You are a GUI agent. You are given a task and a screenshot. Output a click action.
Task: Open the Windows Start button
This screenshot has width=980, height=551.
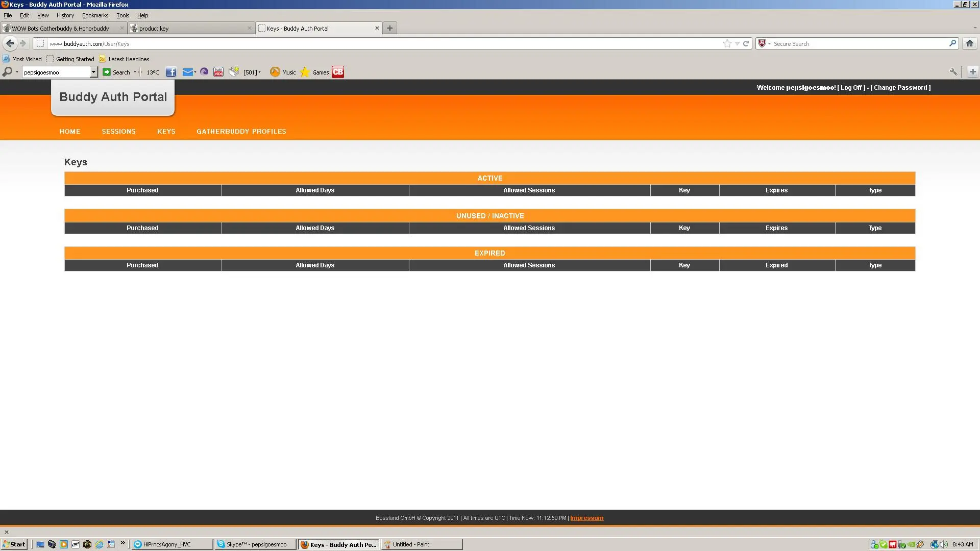click(14, 544)
